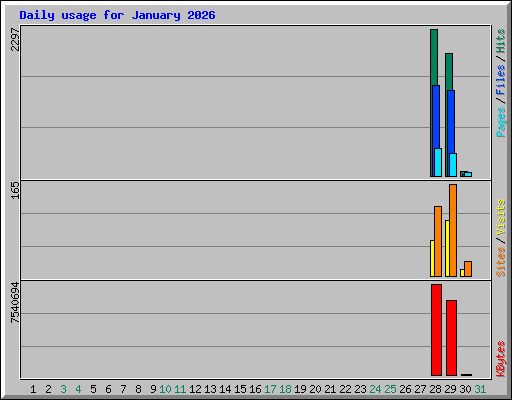Select the orange sites bar for day 30
Image resolution: width=512 pixels, height=400 pixels.
click(x=468, y=269)
